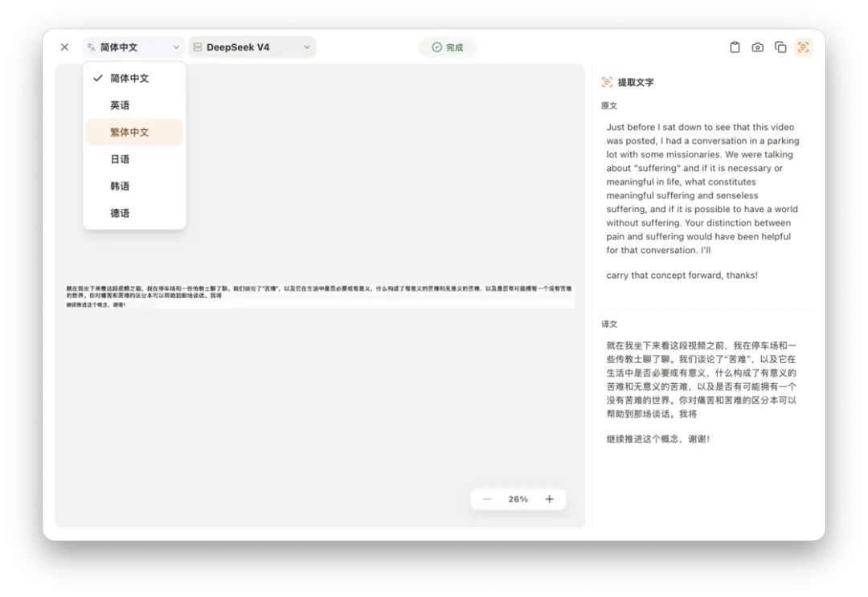868x597 pixels.
Task: Click the clipboard paste icon
Action: click(735, 47)
